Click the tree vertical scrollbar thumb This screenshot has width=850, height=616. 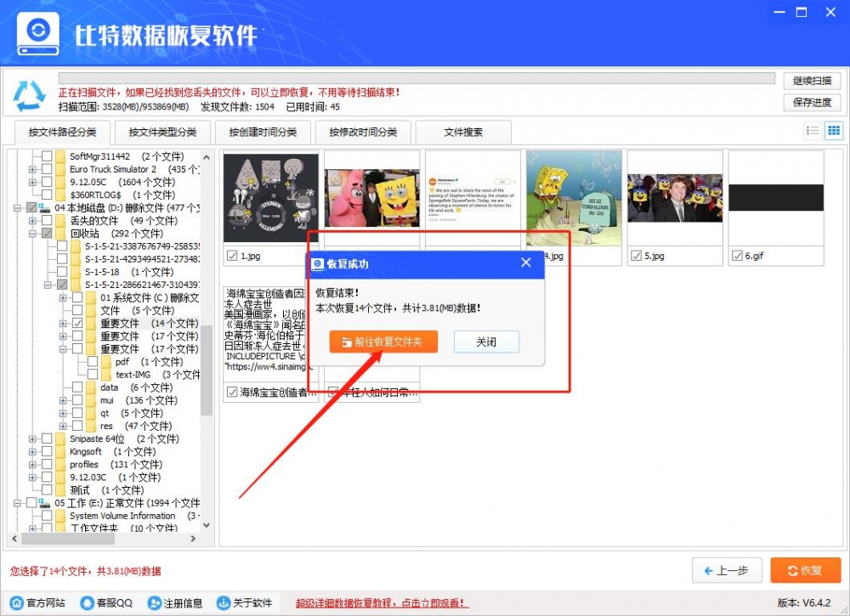coord(206,370)
